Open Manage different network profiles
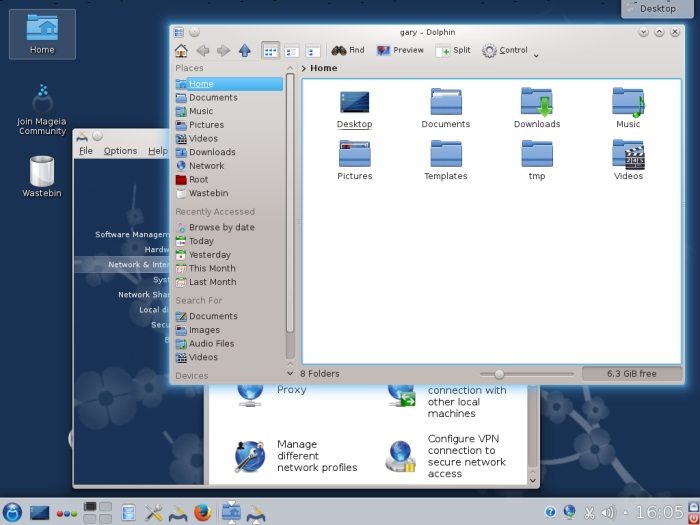 point(296,456)
